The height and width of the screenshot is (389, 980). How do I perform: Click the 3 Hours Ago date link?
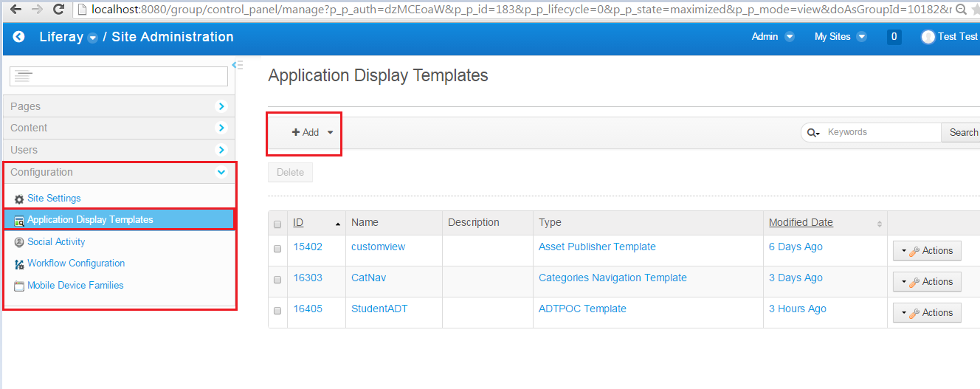point(798,309)
